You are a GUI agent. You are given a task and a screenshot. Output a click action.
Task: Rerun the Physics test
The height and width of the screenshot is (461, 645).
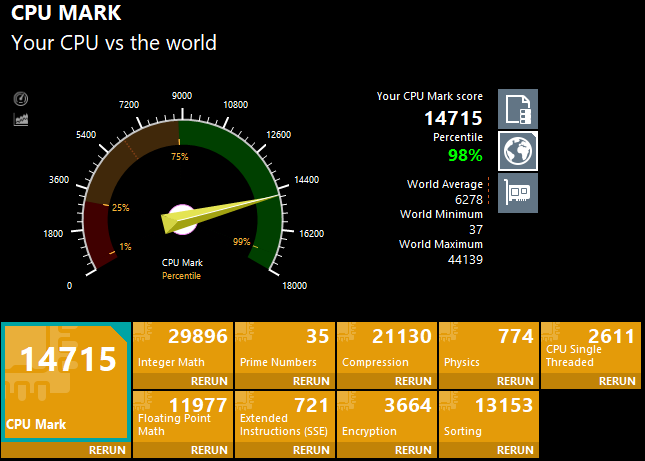[x=515, y=381]
